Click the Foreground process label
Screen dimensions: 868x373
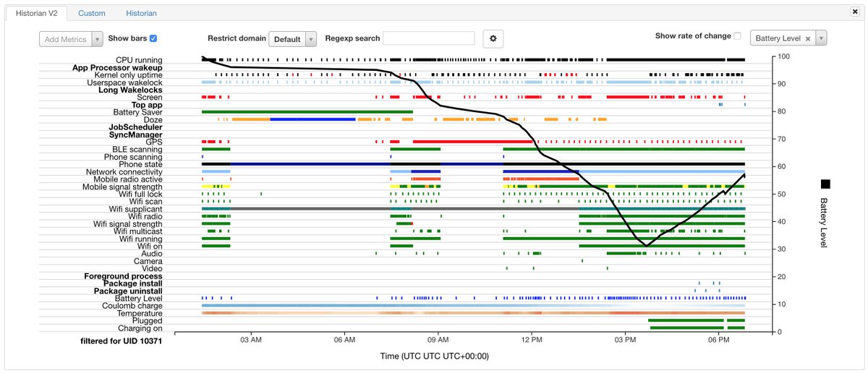123,276
